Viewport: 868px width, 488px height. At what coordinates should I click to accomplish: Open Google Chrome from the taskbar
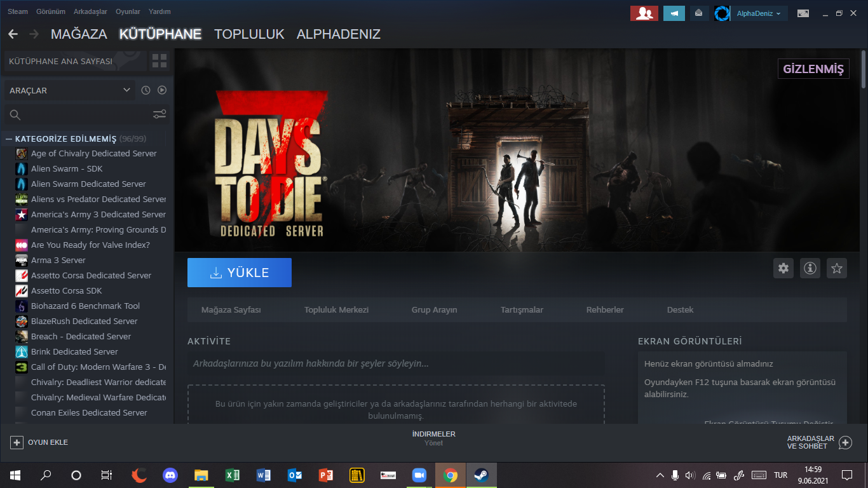(x=450, y=475)
